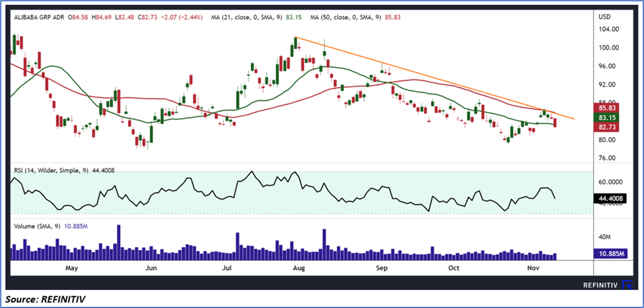
Task: Click the REFINITIV wordmark beside the logo
Action: point(600,285)
